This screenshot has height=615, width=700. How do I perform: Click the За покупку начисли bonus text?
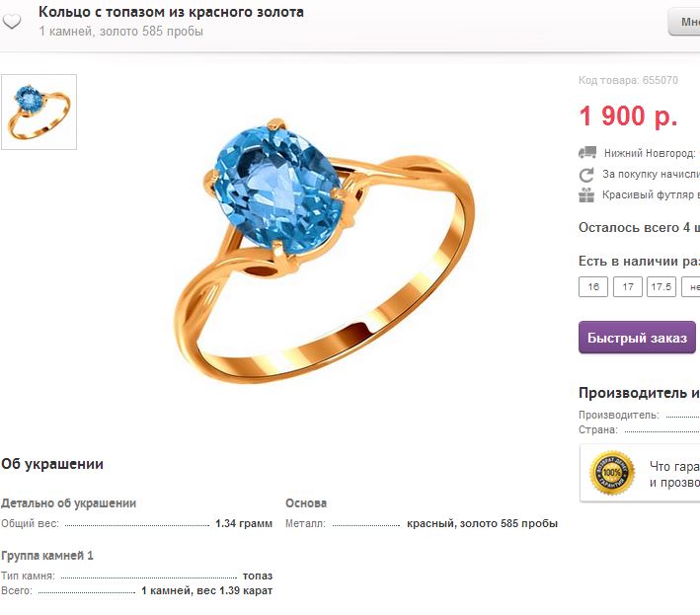point(651,174)
